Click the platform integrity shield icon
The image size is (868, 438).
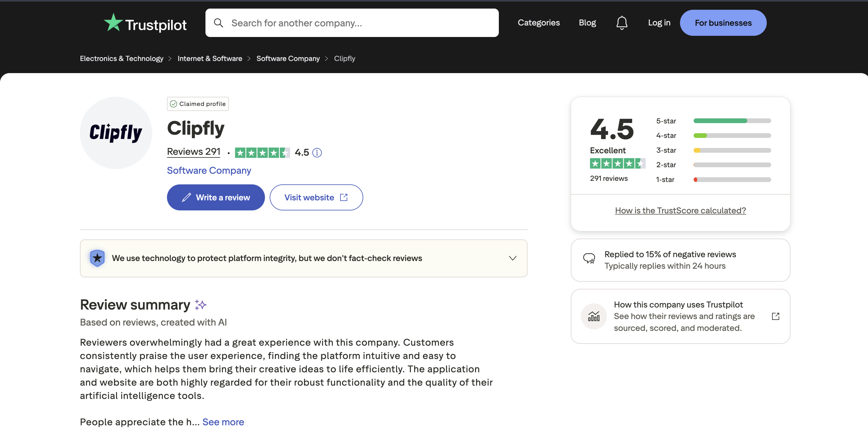point(97,258)
